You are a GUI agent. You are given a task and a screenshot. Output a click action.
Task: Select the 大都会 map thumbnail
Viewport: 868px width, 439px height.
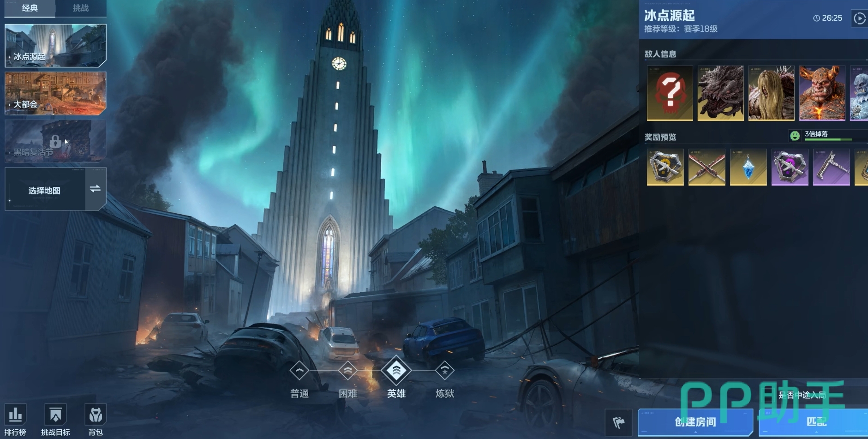pos(55,93)
